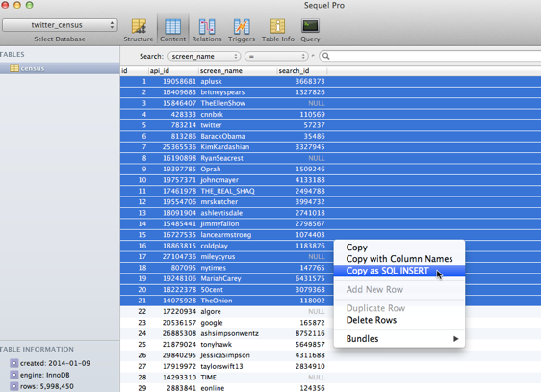Choose Delete Rows from context menu
The image size is (541, 392).
pyautogui.click(x=372, y=320)
